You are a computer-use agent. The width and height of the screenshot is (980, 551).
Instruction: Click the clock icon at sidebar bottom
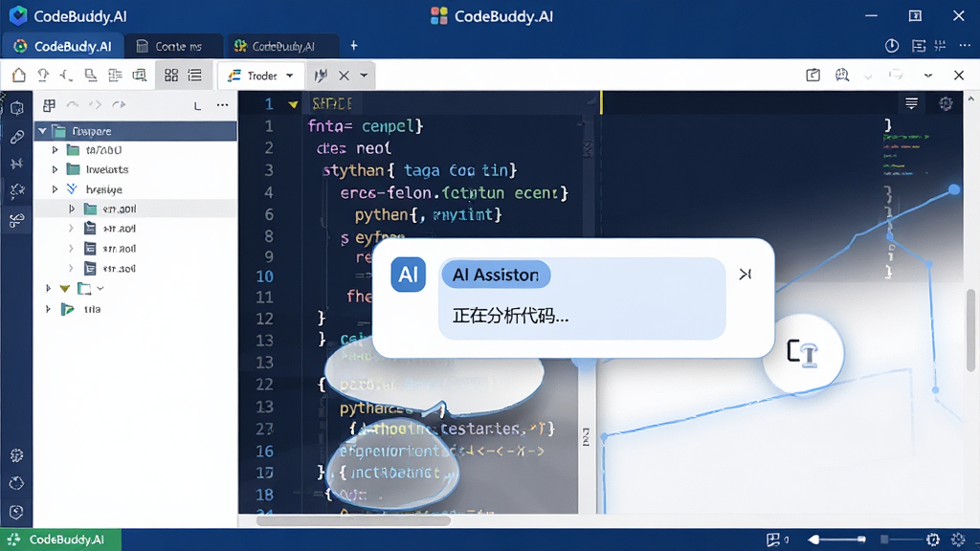(x=17, y=513)
